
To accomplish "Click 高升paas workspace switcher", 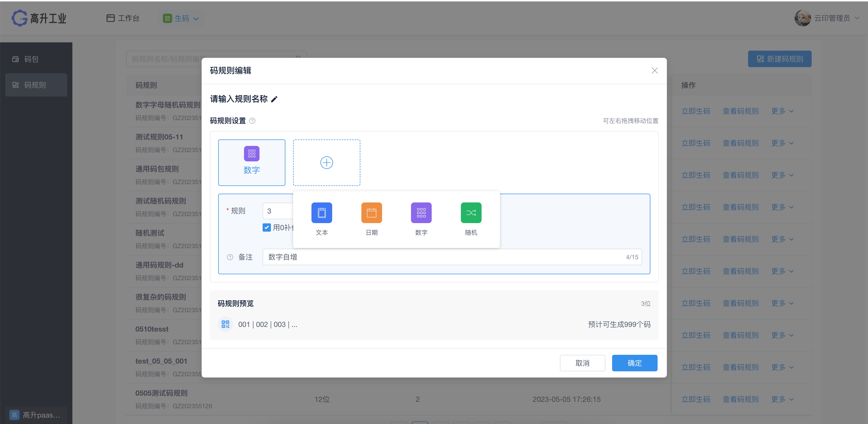I will (x=36, y=415).
